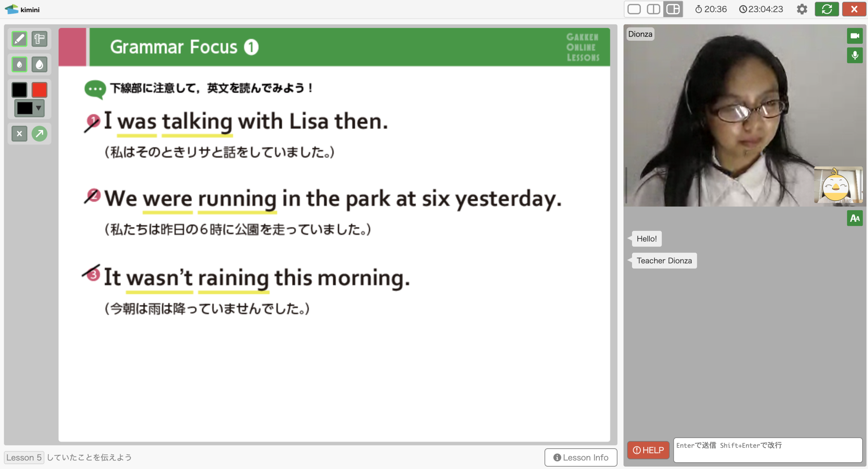Switch to the video sidebar layout
Screen dimensions: 868x469
pyautogui.click(x=673, y=9)
